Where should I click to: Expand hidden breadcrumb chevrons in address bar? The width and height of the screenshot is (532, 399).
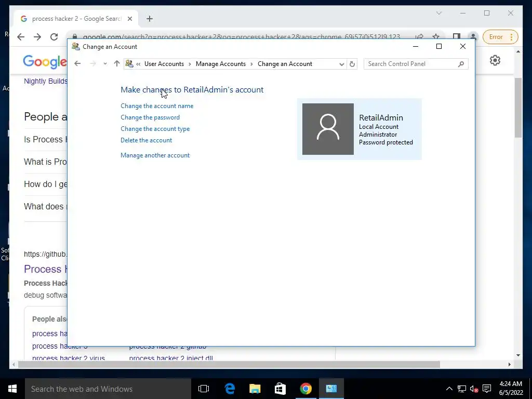pos(138,64)
